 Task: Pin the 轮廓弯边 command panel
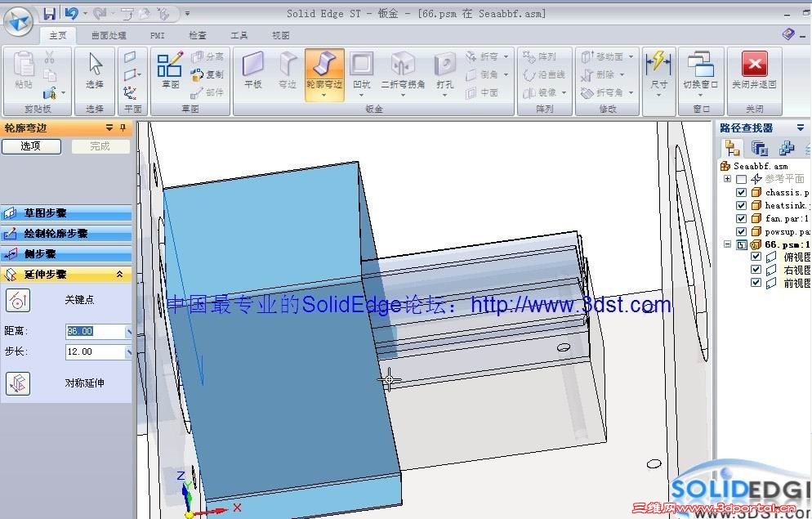[x=123, y=128]
